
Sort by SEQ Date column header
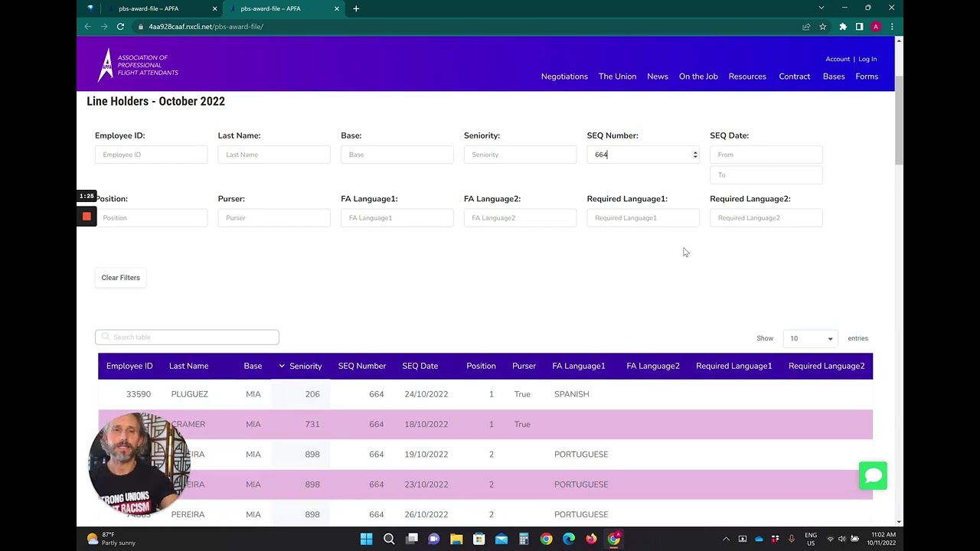click(x=420, y=366)
